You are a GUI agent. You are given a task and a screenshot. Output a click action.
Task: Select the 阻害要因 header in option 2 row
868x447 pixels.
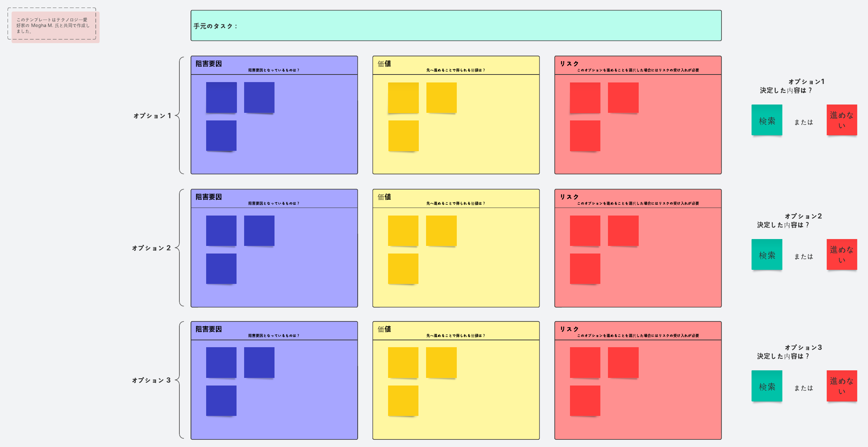(209, 197)
